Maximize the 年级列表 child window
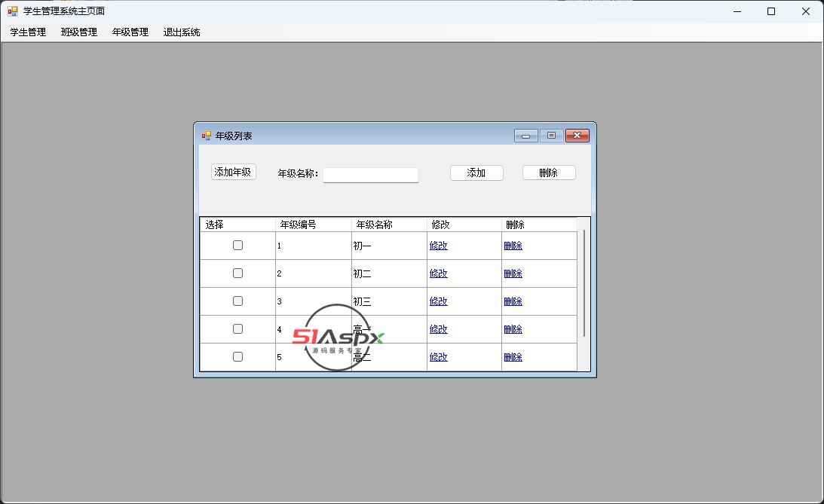This screenshot has width=824, height=504. [551, 136]
